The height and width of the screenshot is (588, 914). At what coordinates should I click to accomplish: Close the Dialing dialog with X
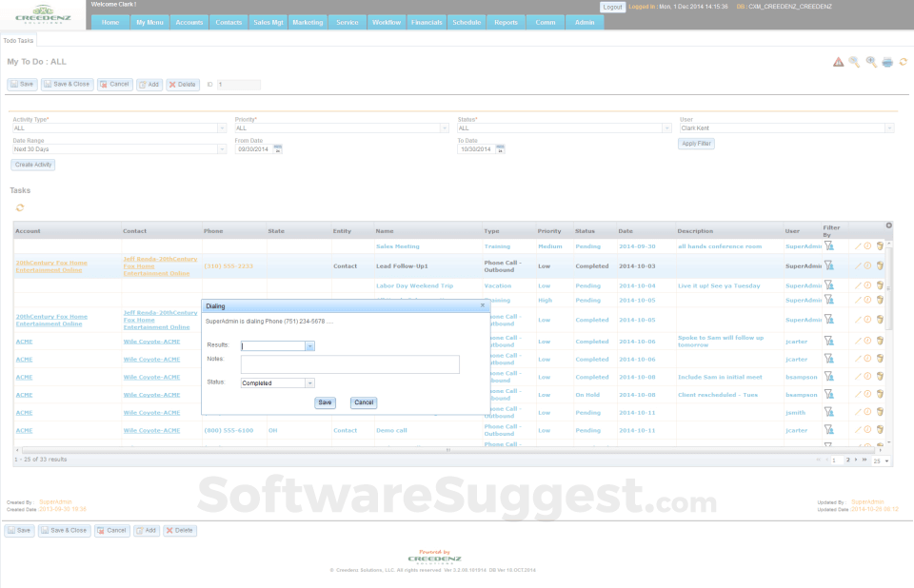pyautogui.click(x=482, y=305)
